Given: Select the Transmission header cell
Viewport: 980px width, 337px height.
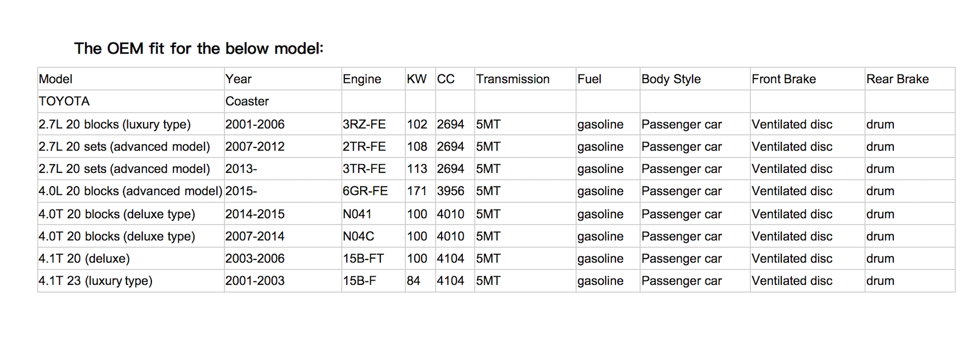Looking at the screenshot, I should (525, 79).
